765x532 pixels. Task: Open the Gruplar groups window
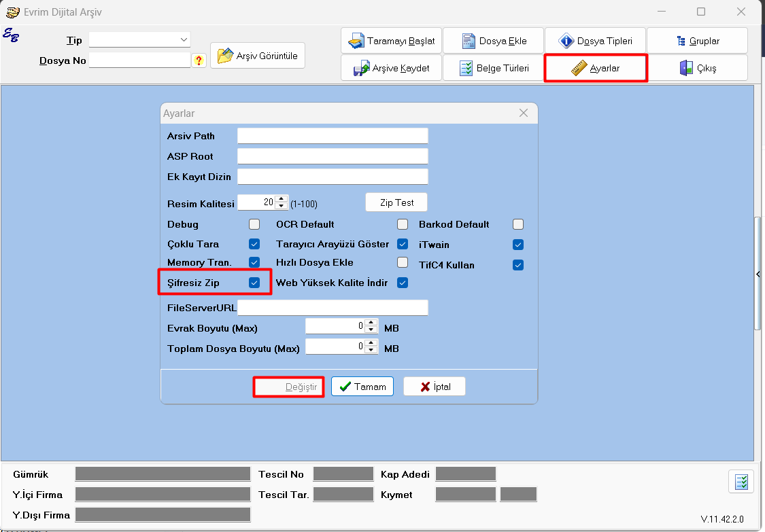(x=697, y=41)
